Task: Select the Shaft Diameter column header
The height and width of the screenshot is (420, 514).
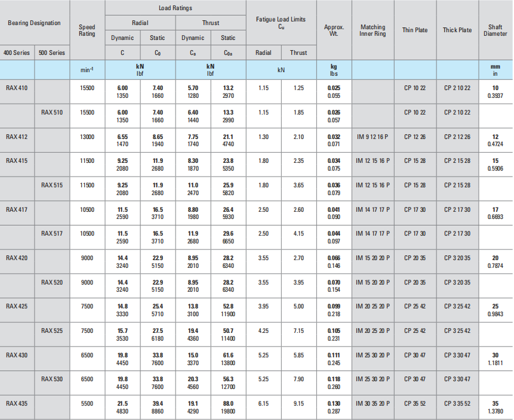Action: click(495, 30)
